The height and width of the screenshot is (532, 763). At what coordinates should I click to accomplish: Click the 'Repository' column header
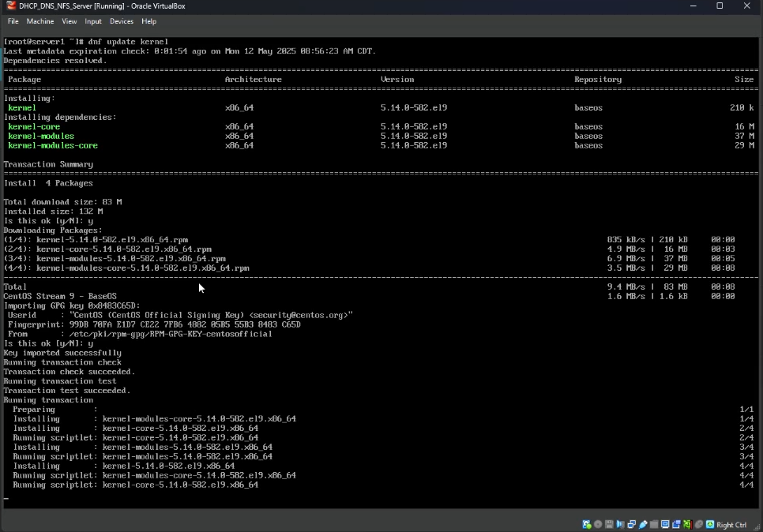pos(598,79)
